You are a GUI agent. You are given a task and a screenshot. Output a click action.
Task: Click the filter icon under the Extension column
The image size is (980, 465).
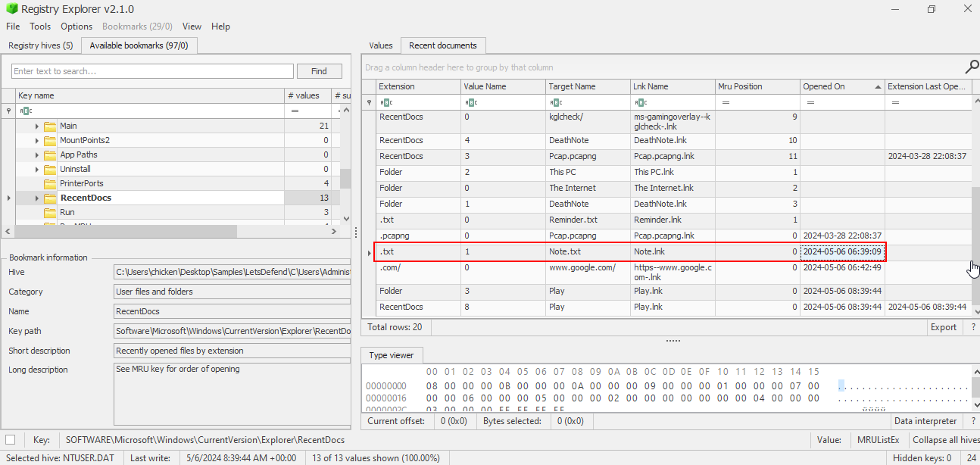tap(386, 102)
